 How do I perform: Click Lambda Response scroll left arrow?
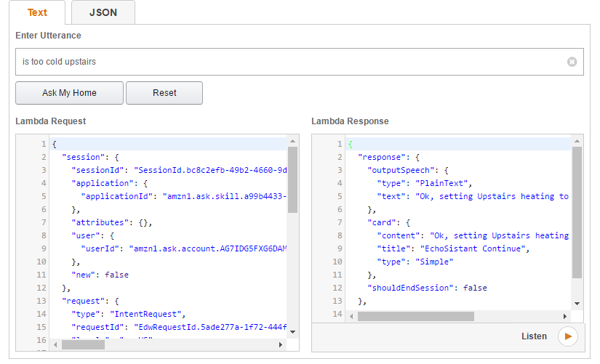pos(351,317)
